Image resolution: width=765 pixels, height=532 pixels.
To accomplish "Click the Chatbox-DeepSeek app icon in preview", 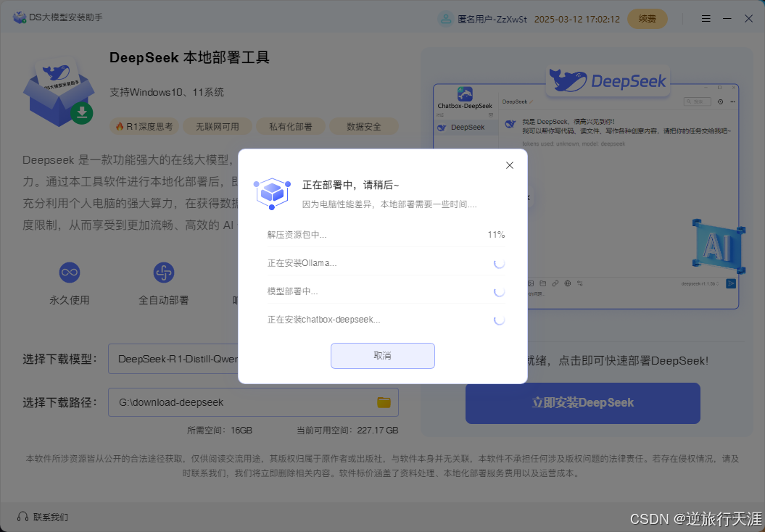I will pos(465,93).
